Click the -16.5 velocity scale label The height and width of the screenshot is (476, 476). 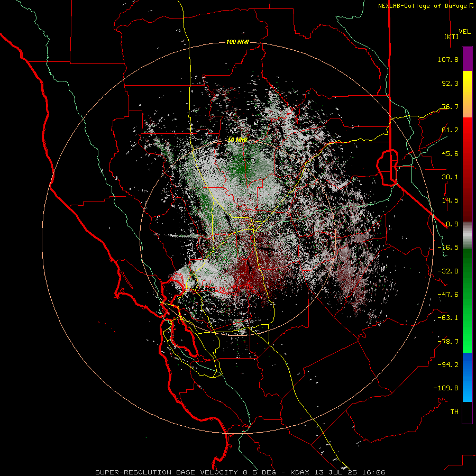[448, 248]
